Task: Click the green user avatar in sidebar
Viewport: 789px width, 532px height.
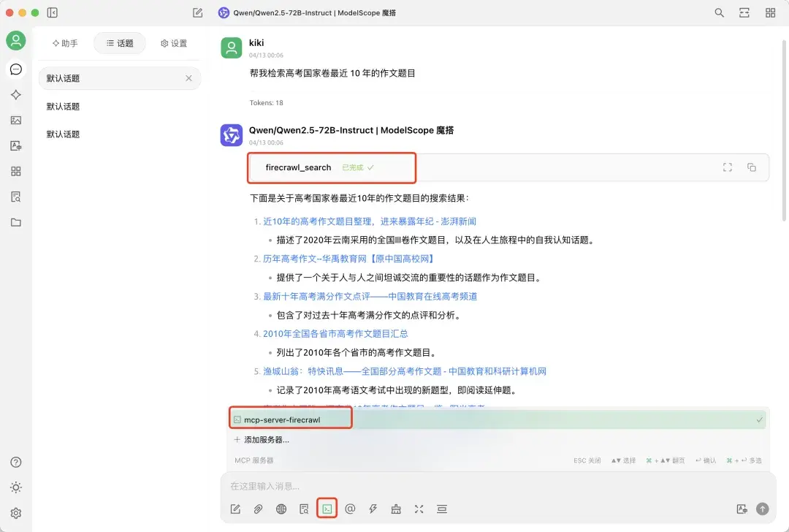Action: point(16,40)
